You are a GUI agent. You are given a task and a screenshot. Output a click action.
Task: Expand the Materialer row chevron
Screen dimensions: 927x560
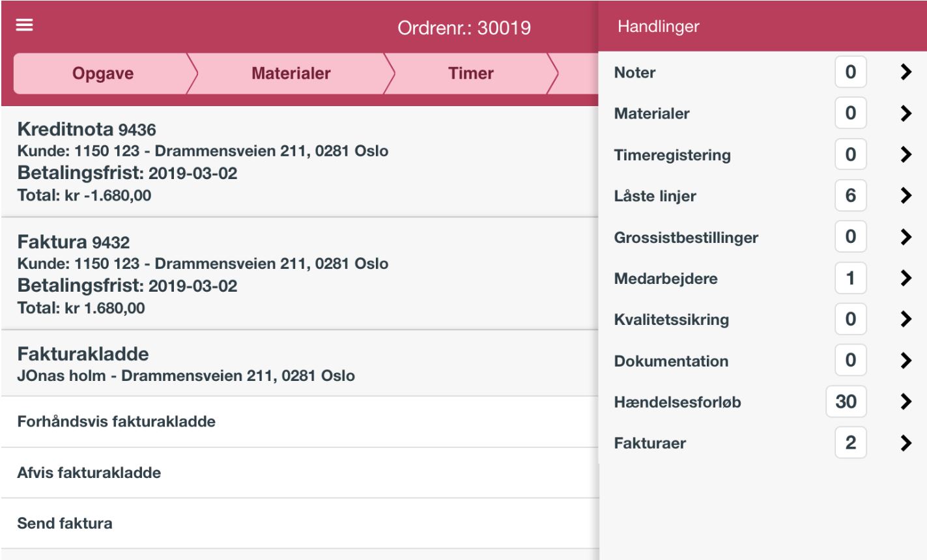(x=905, y=113)
